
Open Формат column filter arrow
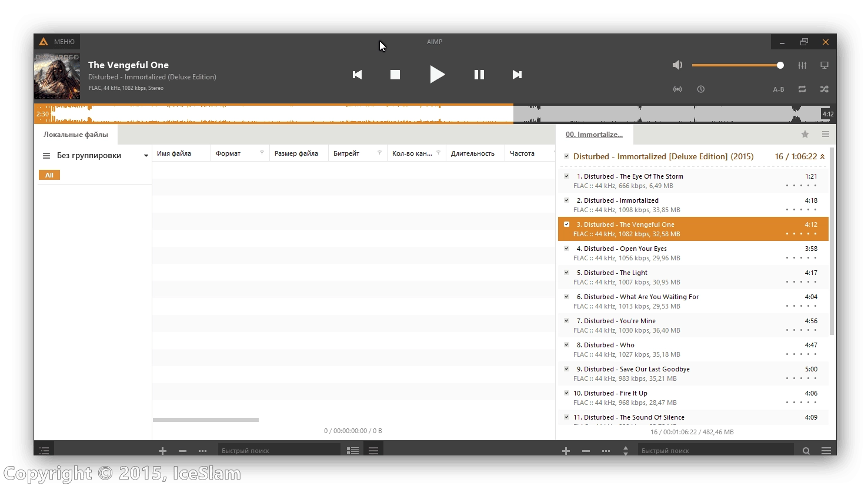[262, 153]
